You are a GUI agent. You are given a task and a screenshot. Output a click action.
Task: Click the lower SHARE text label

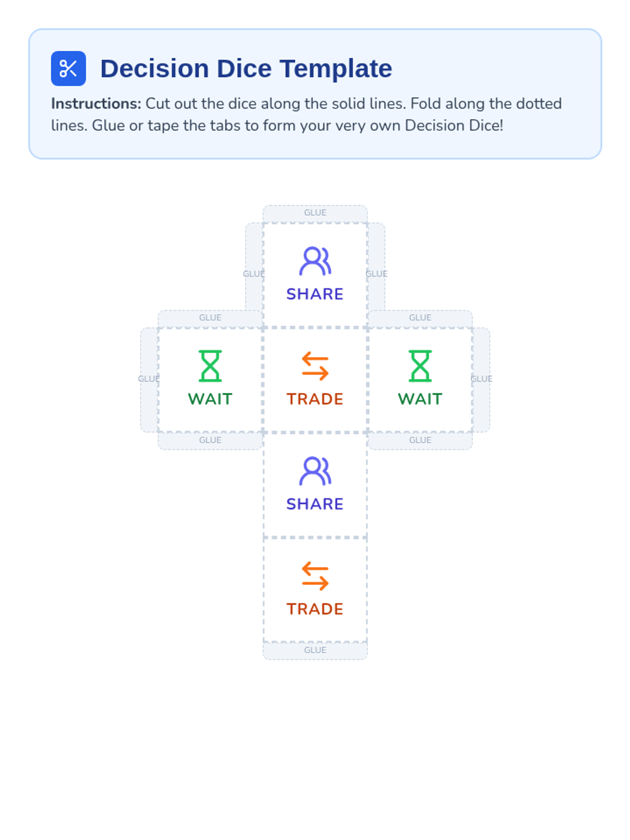[315, 504]
